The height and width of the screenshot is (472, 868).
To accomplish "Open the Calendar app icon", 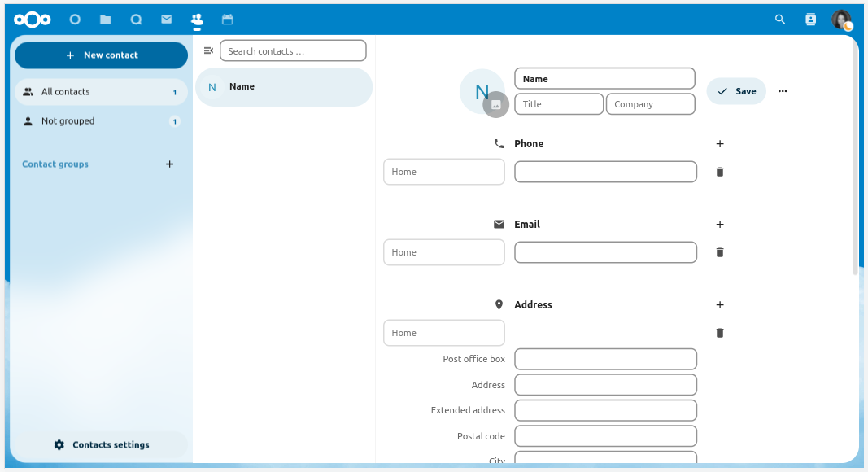I will coord(227,20).
